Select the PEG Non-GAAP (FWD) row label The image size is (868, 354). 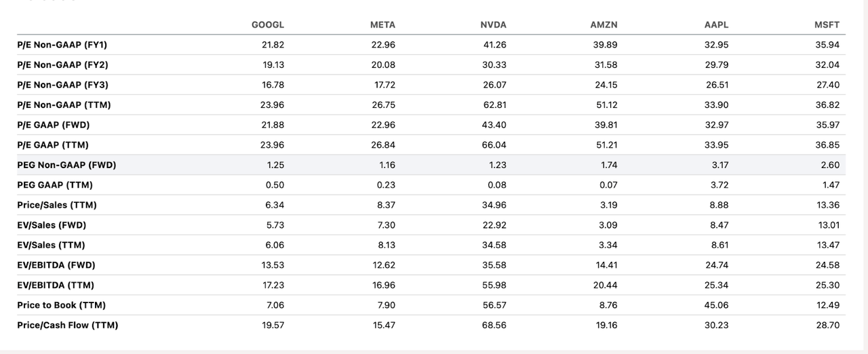click(66, 165)
